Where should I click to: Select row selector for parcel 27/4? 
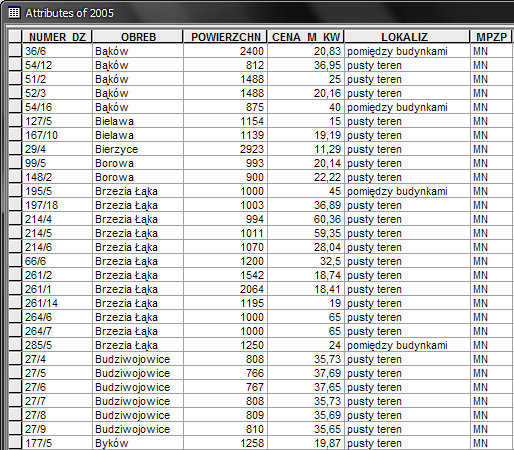pos(15,359)
